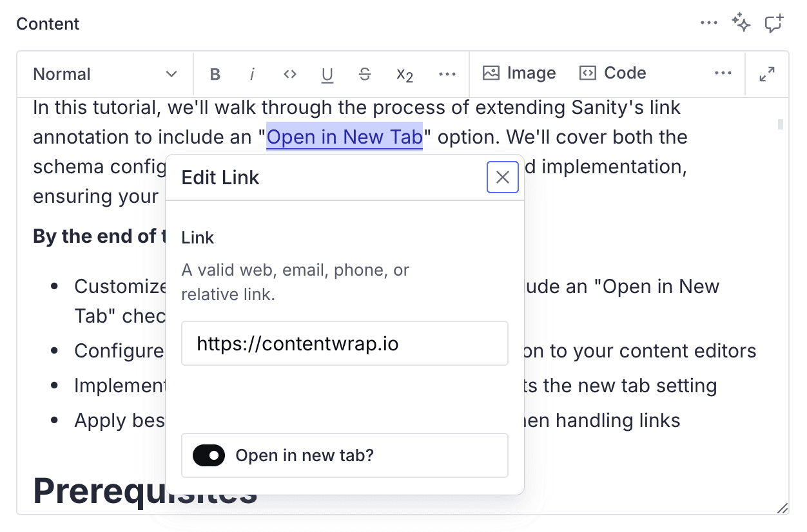Open the AI assist sparkle icon
Screen dimensions: 807x532
(741, 23)
